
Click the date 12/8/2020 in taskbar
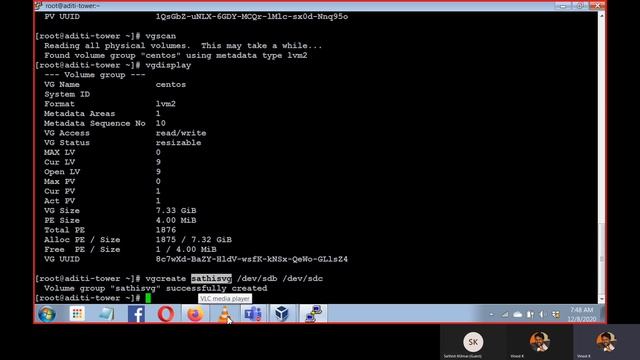click(582, 319)
